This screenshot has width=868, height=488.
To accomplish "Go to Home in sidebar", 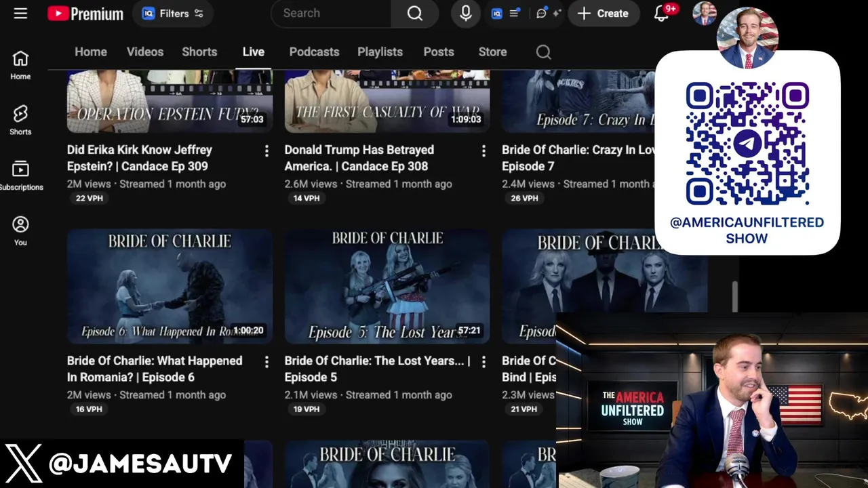I will pyautogui.click(x=20, y=65).
